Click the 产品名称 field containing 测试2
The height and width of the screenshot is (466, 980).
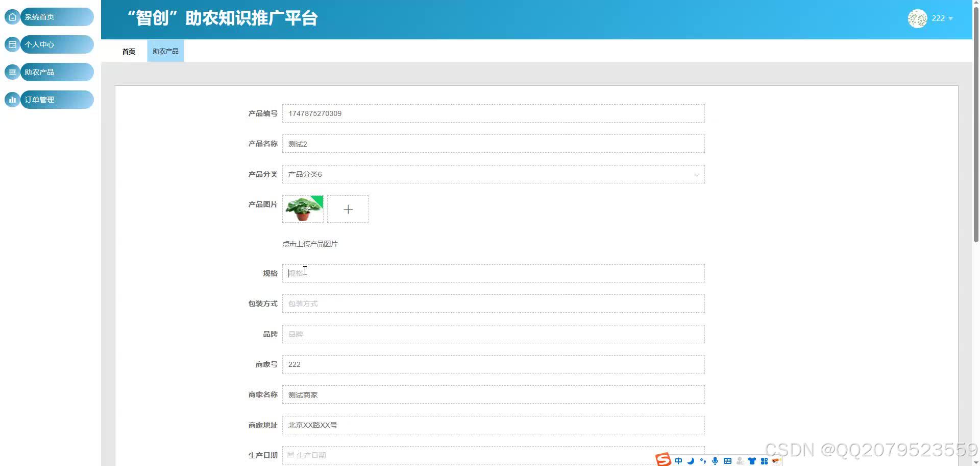[x=494, y=144]
